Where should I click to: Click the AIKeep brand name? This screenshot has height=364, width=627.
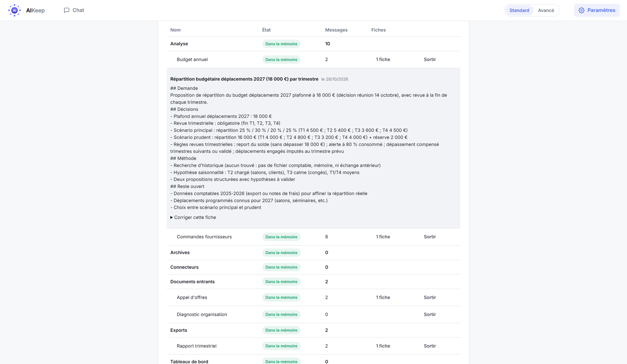[35, 10]
